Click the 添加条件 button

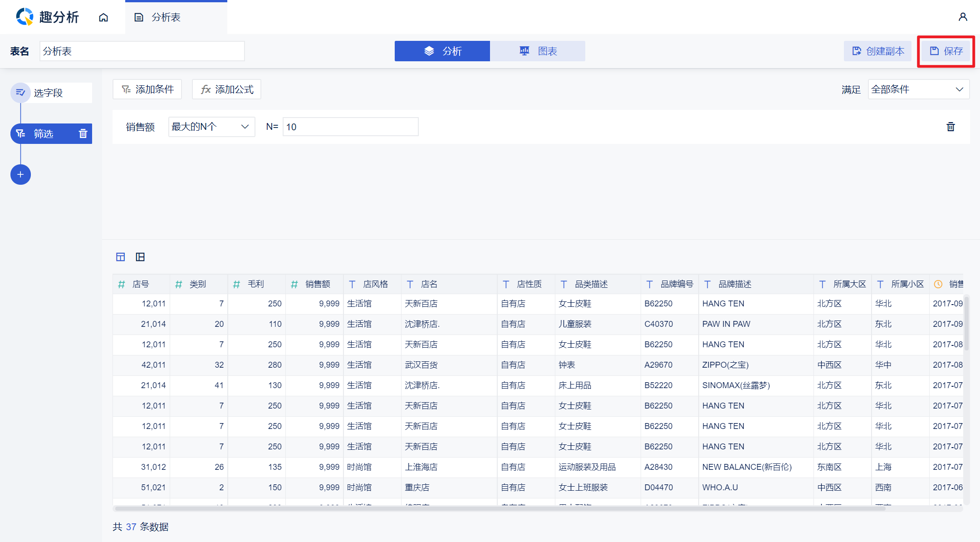tap(147, 89)
